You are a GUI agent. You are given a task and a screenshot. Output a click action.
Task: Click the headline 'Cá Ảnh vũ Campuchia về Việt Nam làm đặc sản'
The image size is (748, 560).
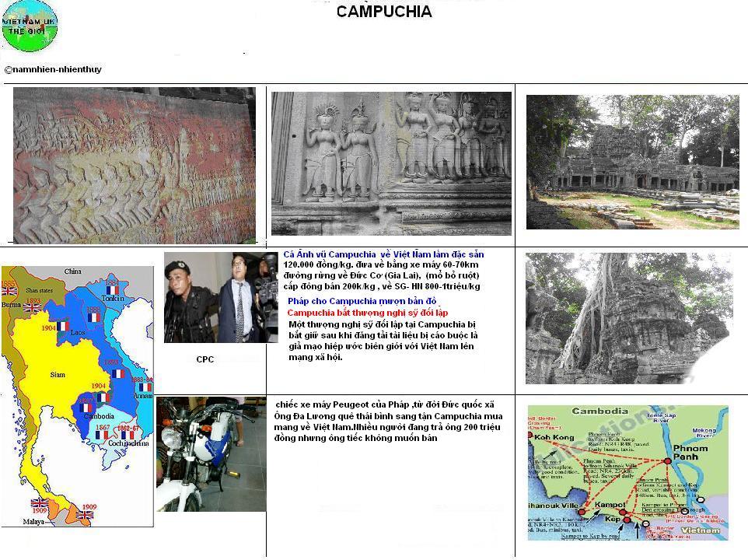(383, 254)
